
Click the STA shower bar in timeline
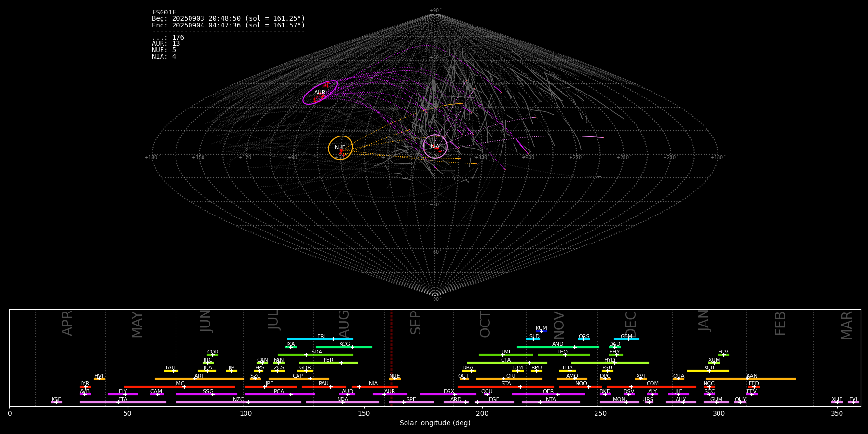tap(506, 386)
